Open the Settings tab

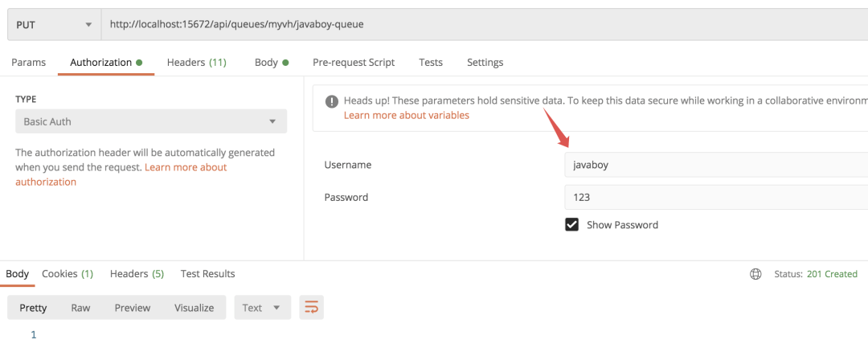(485, 63)
